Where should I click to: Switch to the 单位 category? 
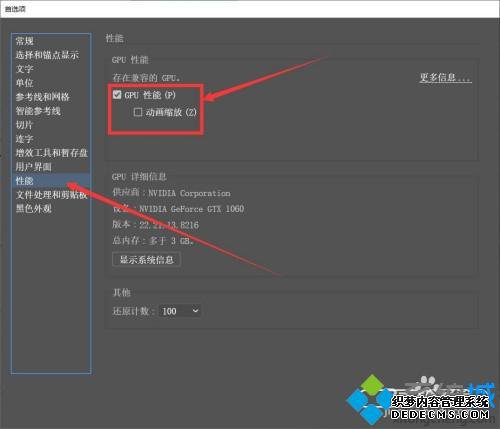[24, 83]
